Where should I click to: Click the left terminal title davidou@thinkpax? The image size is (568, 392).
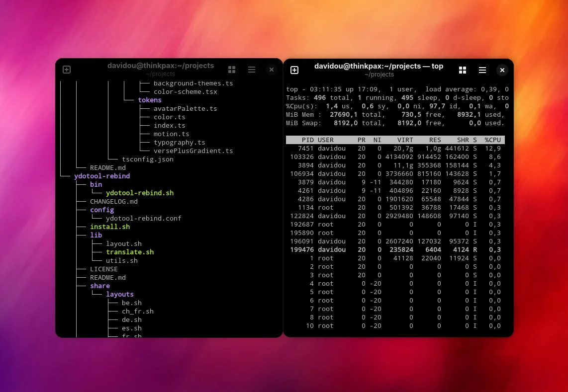tap(161, 66)
